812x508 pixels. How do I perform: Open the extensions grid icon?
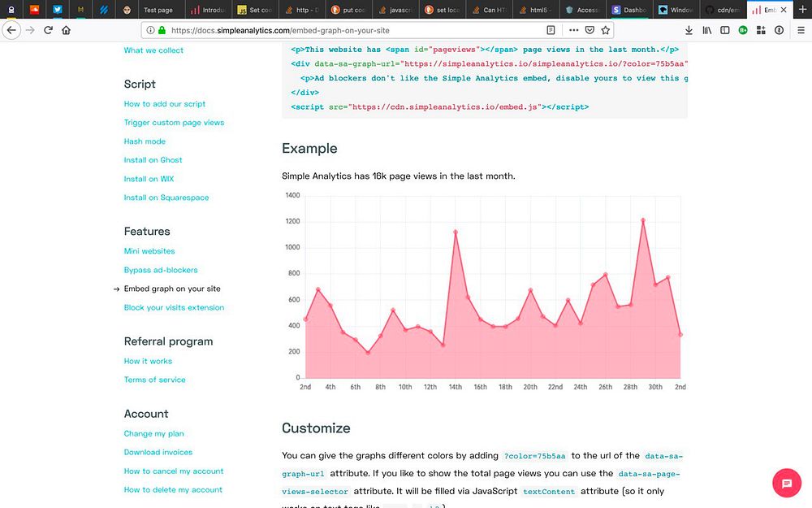tap(761, 30)
